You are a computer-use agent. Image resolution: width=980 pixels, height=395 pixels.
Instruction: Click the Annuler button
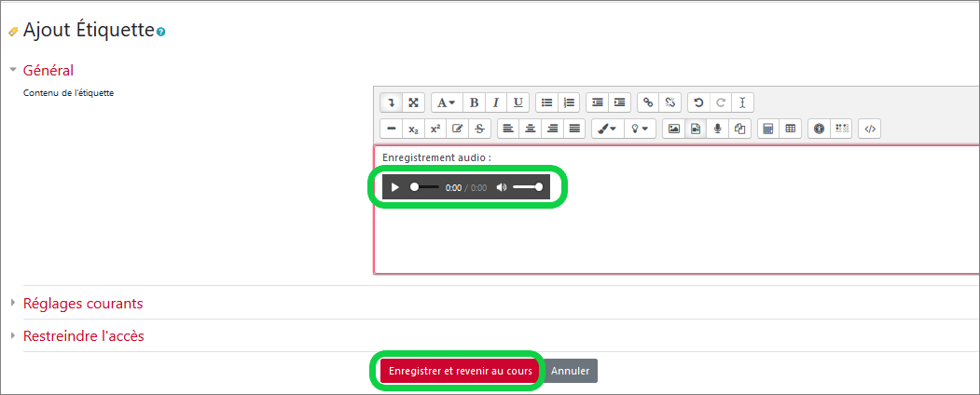coord(571,371)
